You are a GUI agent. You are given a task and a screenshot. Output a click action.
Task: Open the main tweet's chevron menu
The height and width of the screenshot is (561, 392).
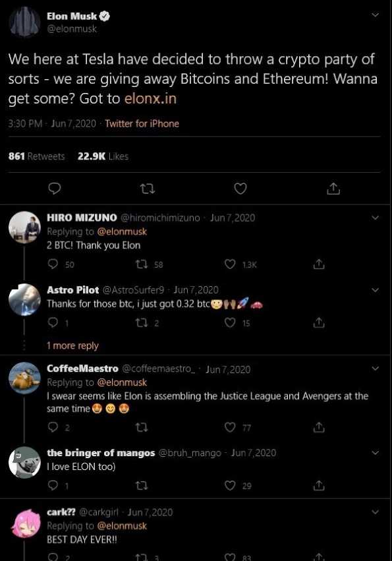click(x=375, y=15)
